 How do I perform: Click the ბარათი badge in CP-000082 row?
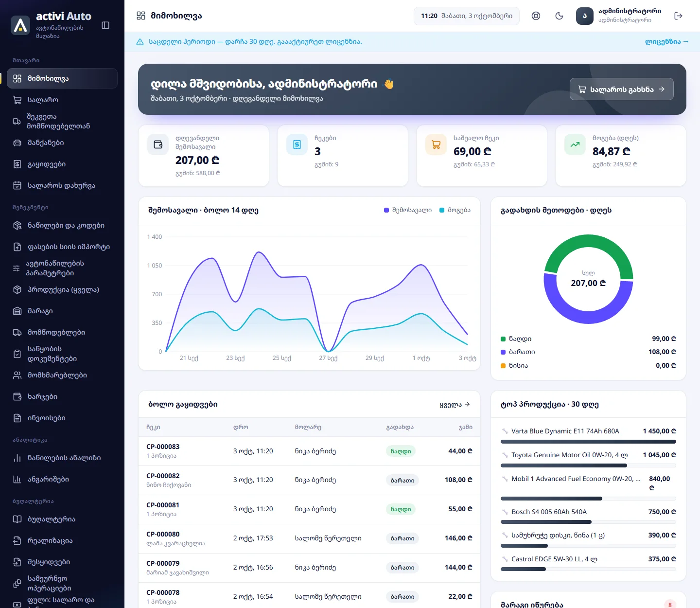[402, 480]
